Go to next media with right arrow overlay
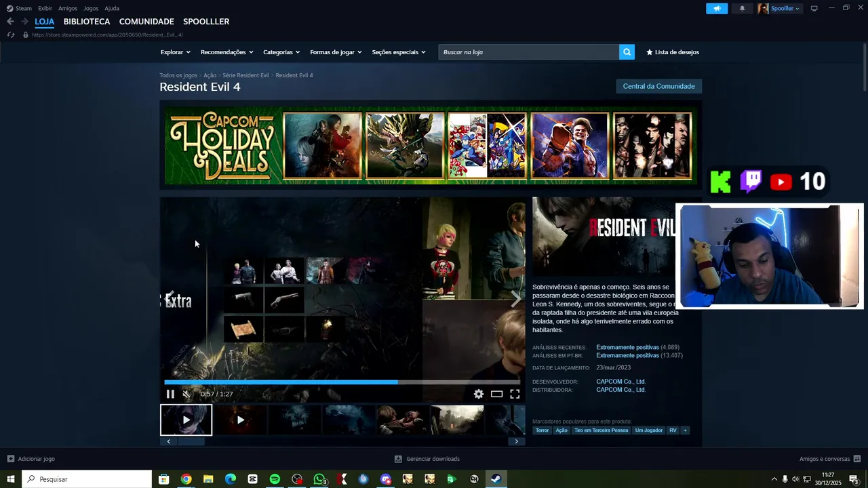The width and height of the screenshot is (868, 488). (x=516, y=299)
